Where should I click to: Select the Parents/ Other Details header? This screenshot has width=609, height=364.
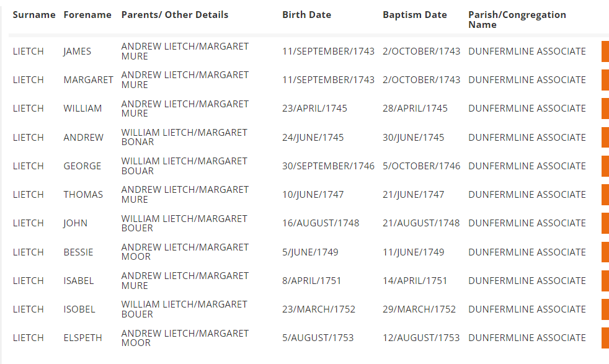click(x=175, y=15)
